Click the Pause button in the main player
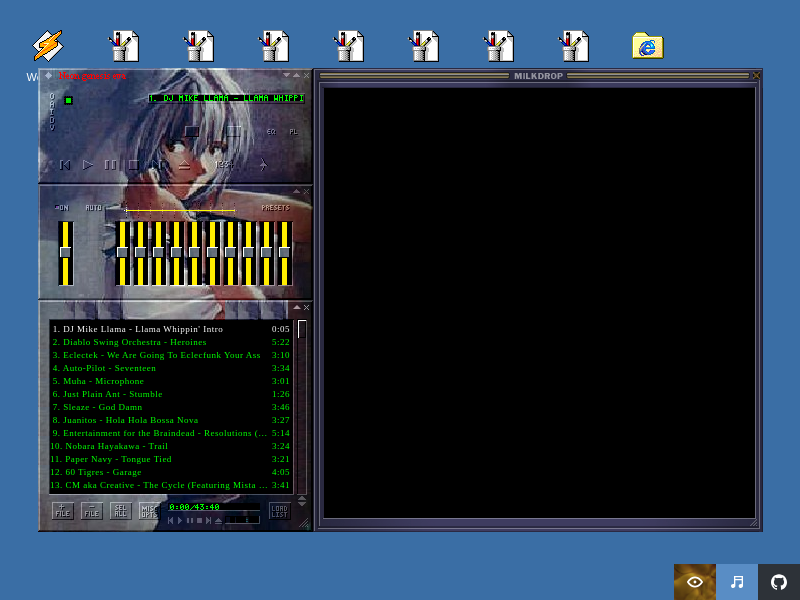Viewport: 800px width, 600px height. pyautogui.click(x=110, y=165)
